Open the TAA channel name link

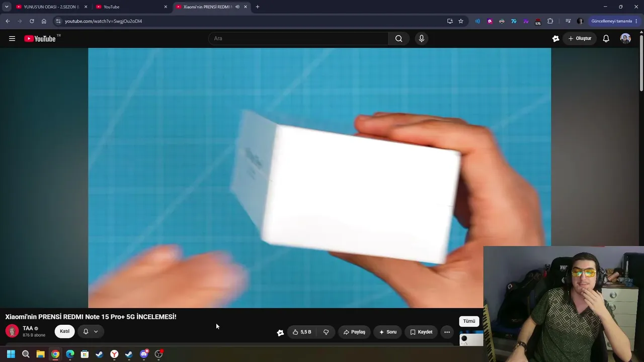point(28,328)
